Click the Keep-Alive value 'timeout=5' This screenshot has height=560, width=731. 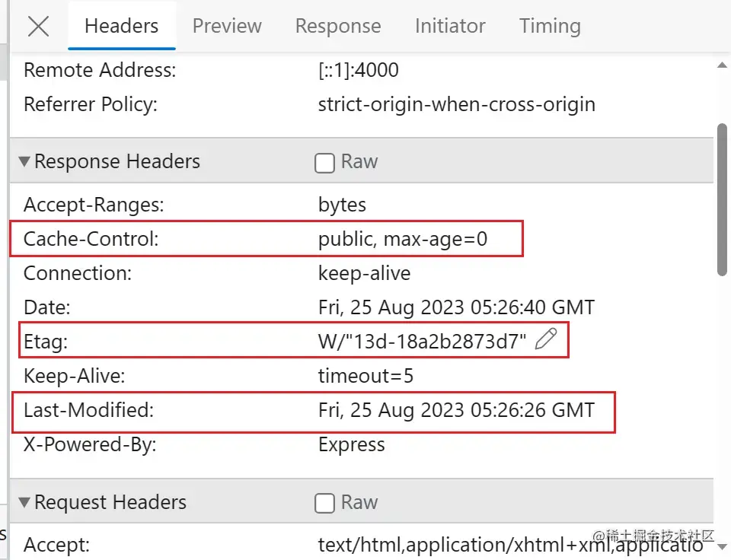[x=366, y=376]
